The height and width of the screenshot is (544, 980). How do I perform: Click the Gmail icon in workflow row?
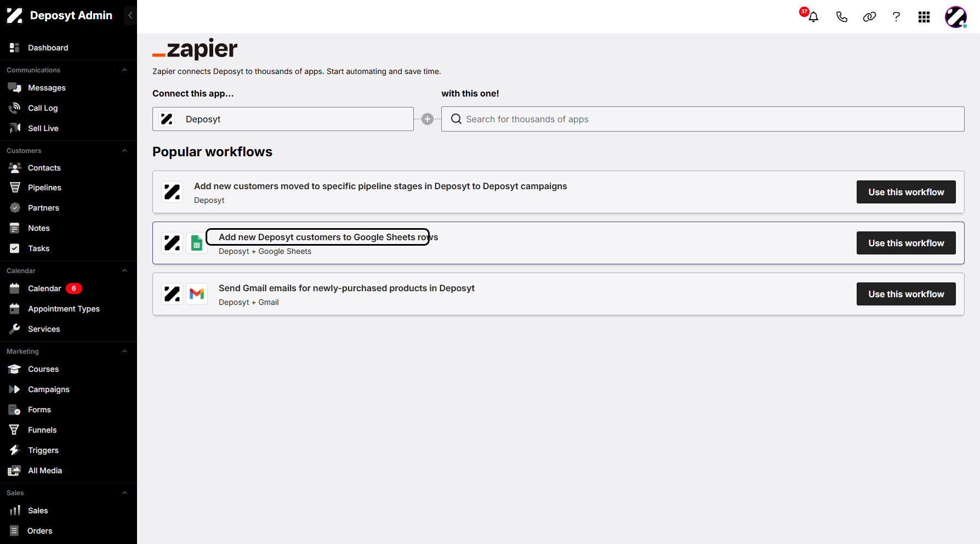click(x=197, y=294)
